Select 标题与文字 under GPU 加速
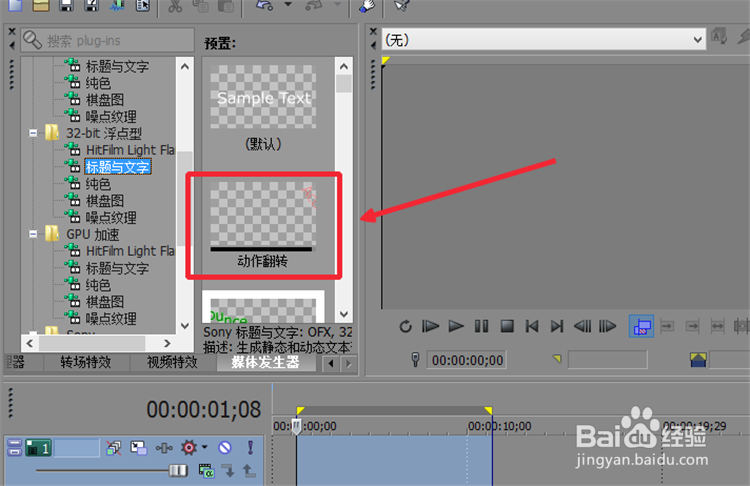The image size is (750, 486). pyautogui.click(x=117, y=268)
